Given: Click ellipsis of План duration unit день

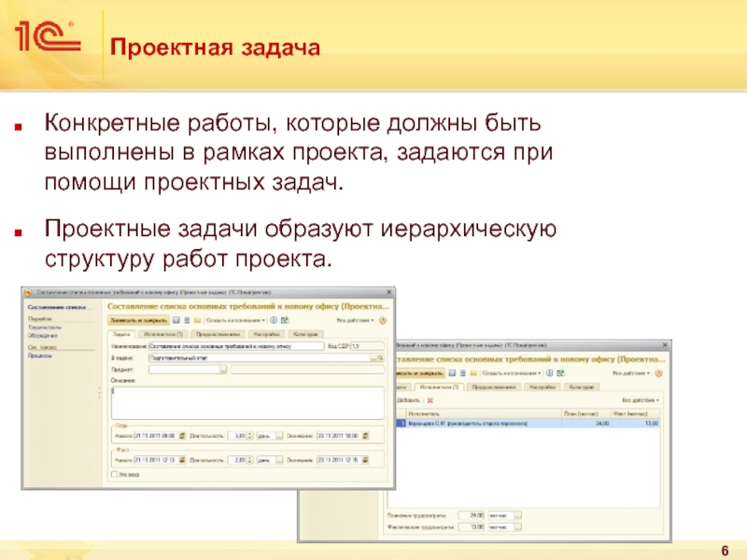Looking at the screenshot, I should coord(279,436).
